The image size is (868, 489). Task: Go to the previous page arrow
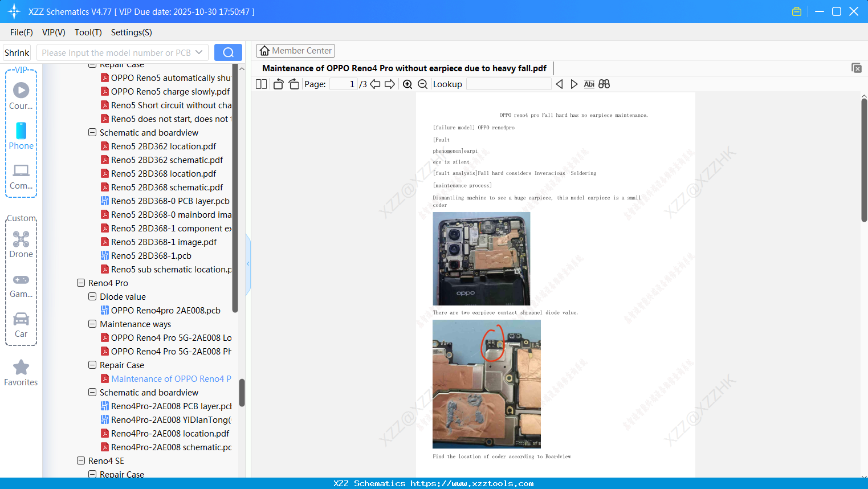(375, 84)
